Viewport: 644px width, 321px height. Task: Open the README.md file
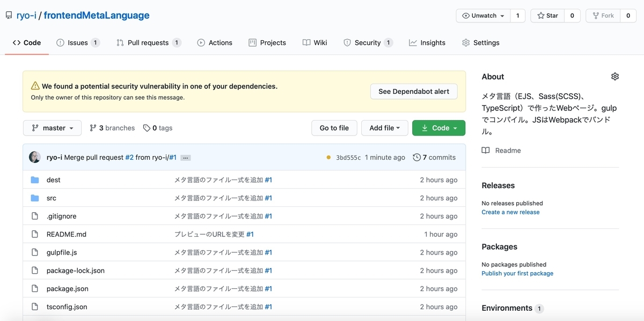point(67,234)
